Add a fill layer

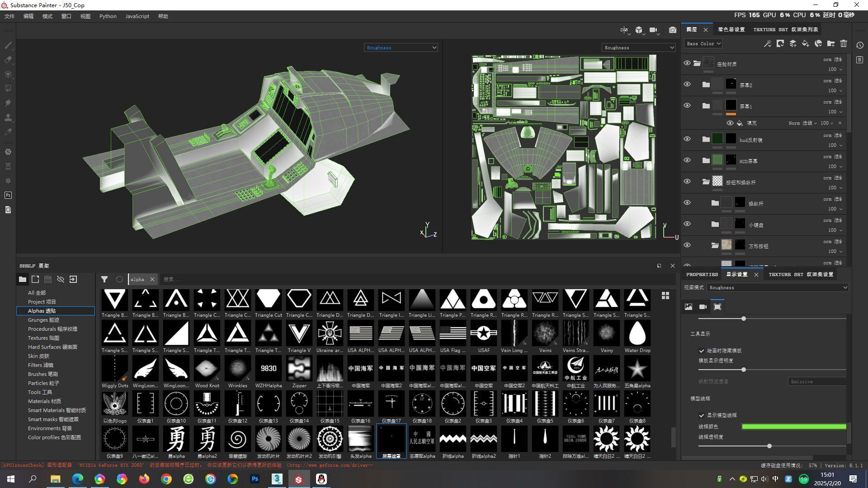(805, 43)
